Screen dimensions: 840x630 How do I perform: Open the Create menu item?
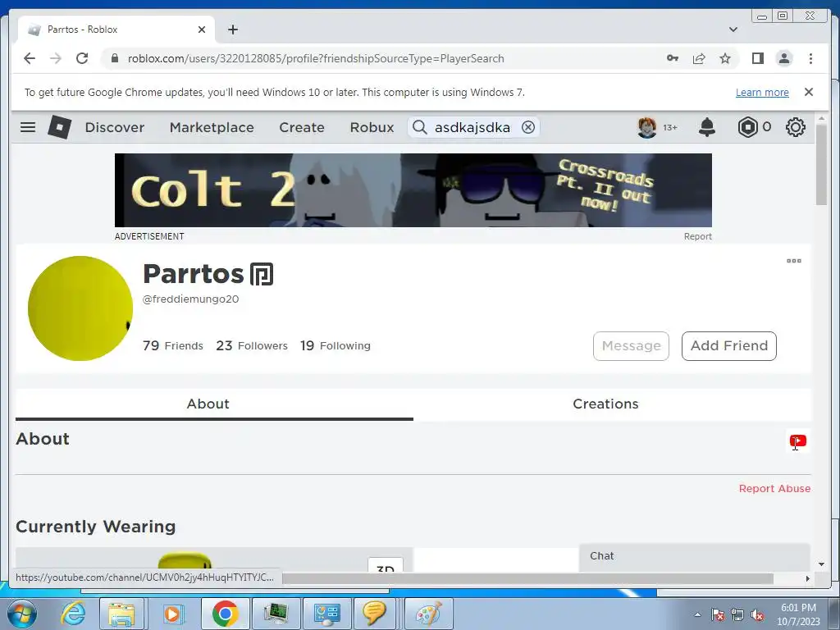(302, 127)
